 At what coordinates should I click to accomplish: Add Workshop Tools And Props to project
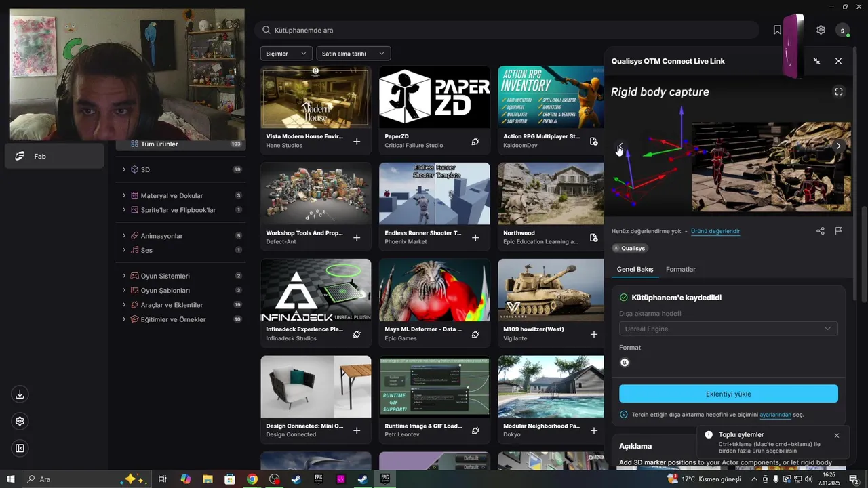(357, 237)
